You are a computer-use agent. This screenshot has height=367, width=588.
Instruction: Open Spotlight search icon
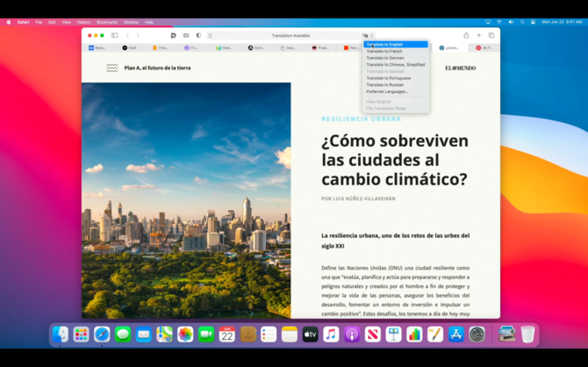point(522,22)
